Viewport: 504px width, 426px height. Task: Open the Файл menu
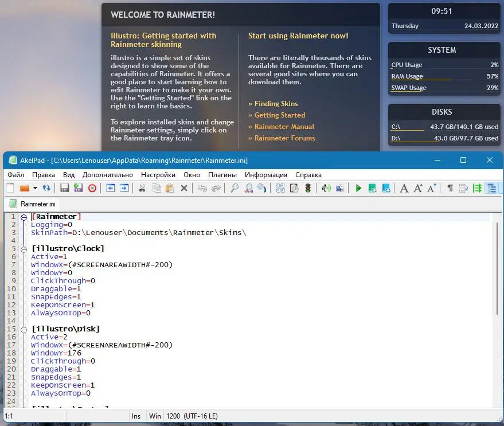(x=15, y=174)
